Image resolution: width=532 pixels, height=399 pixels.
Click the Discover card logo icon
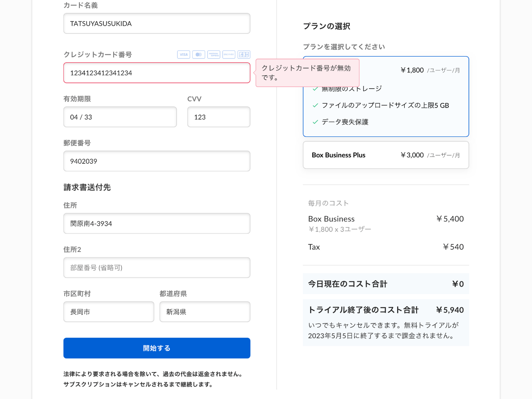tap(229, 54)
